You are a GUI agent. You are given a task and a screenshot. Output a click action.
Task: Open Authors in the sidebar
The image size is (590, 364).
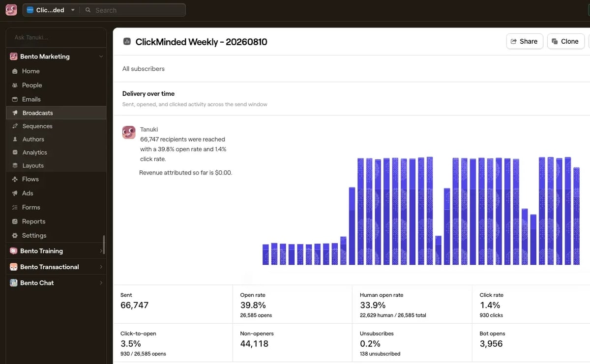56,140
